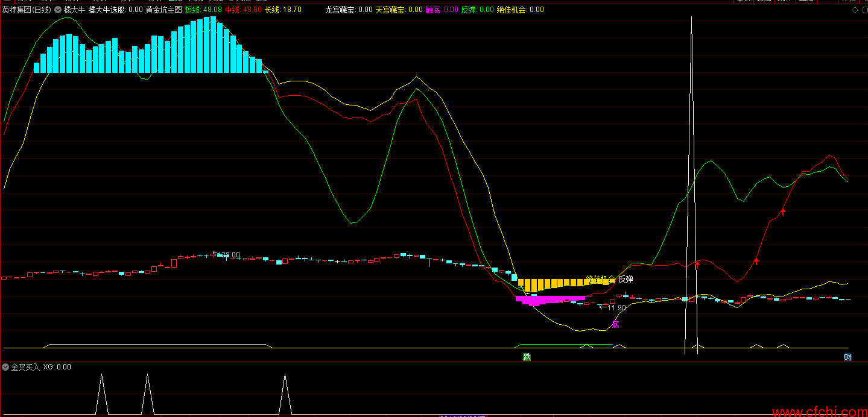Viewport: 868px width, 417px height.
Task: Click the green 跌 marker icon
Action: [x=527, y=357]
